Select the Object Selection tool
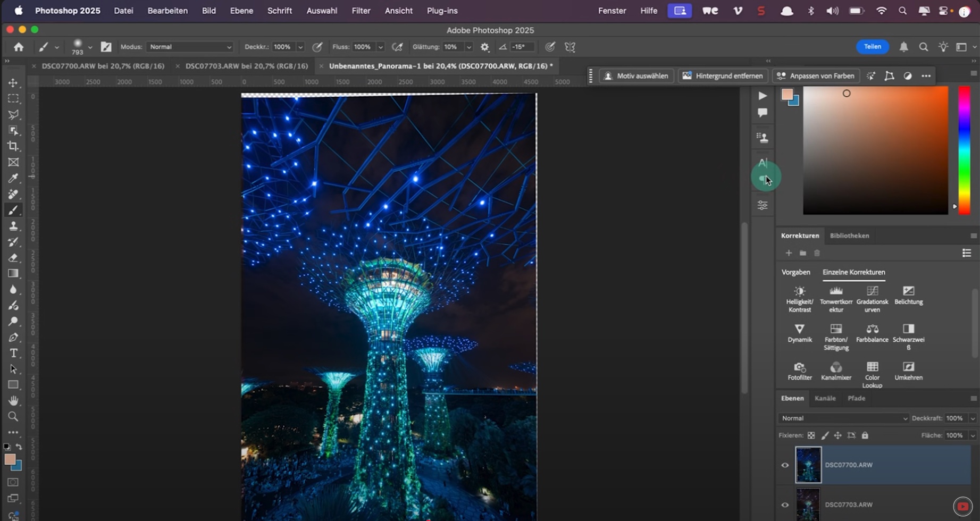 tap(13, 130)
